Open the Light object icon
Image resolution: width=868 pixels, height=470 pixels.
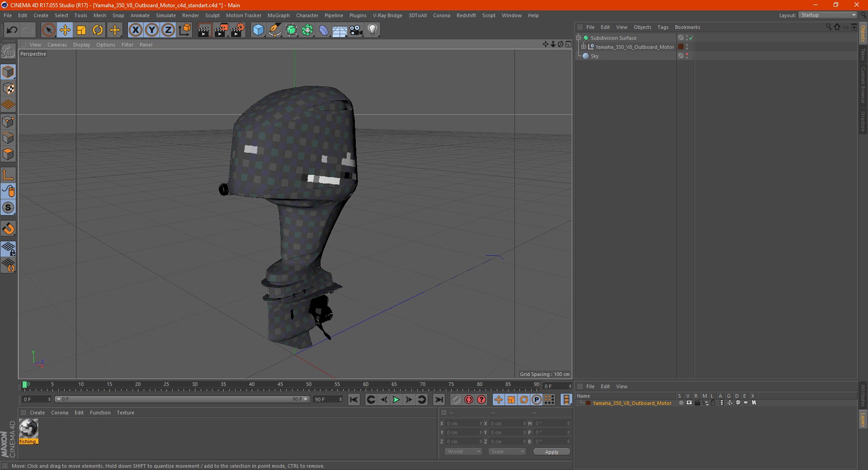(372, 30)
